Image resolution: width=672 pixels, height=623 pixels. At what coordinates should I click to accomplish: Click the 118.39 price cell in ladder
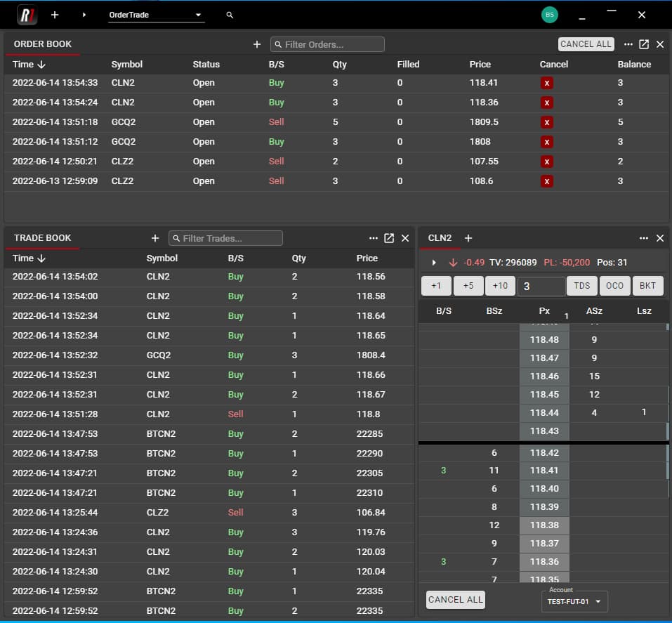click(544, 507)
